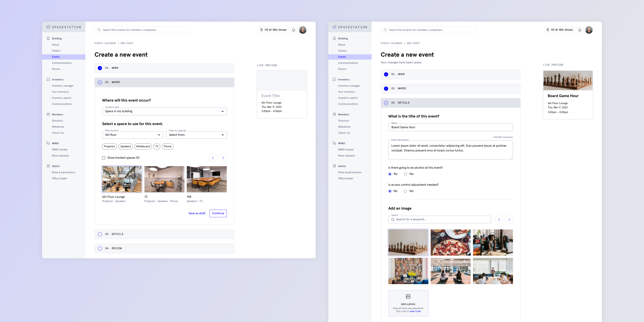The image size is (644, 322).
Task: Toggle TV amenity filter chip
Action: [157, 147]
